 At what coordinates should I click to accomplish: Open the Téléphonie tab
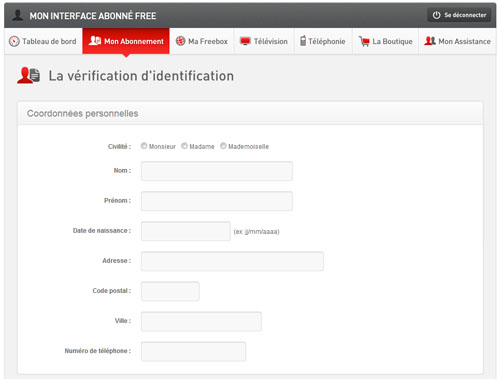(323, 41)
